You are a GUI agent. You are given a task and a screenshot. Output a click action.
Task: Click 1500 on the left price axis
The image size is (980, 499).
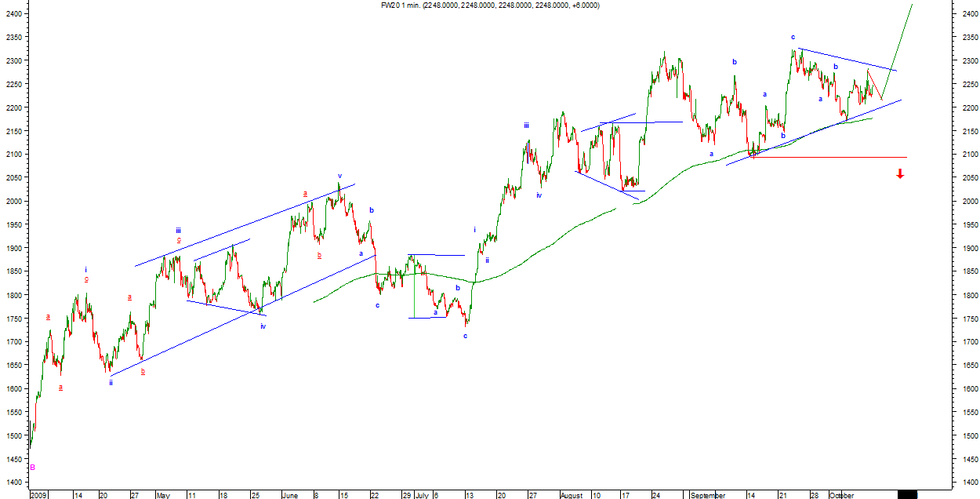[x=13, y=436]
